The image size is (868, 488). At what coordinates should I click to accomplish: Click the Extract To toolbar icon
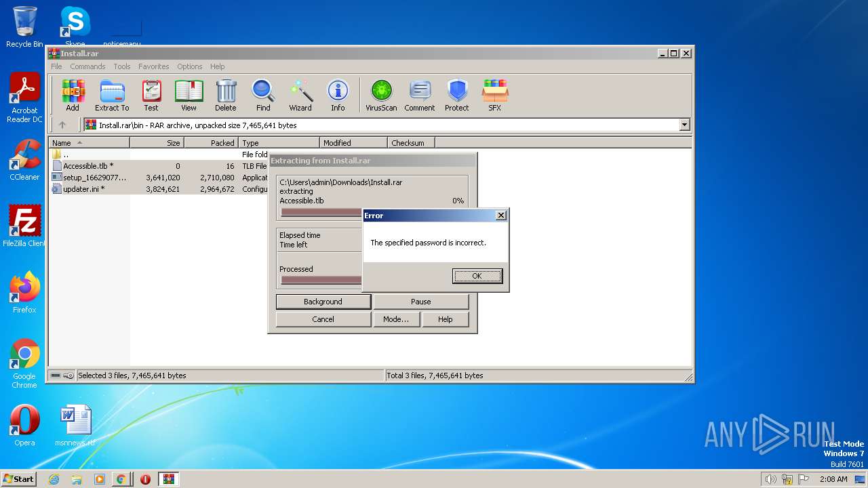coord(112,95)
